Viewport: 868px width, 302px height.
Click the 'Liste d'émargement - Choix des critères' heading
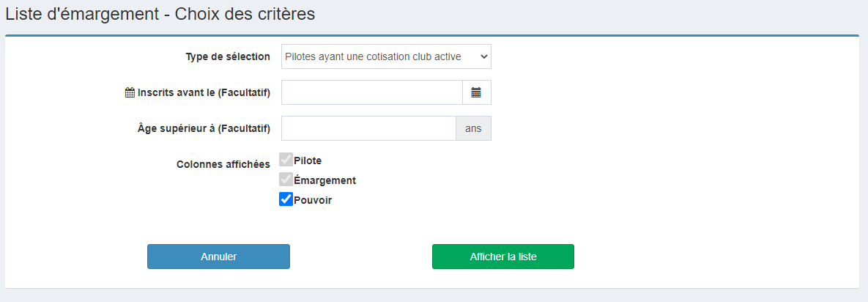pos(160,15)
